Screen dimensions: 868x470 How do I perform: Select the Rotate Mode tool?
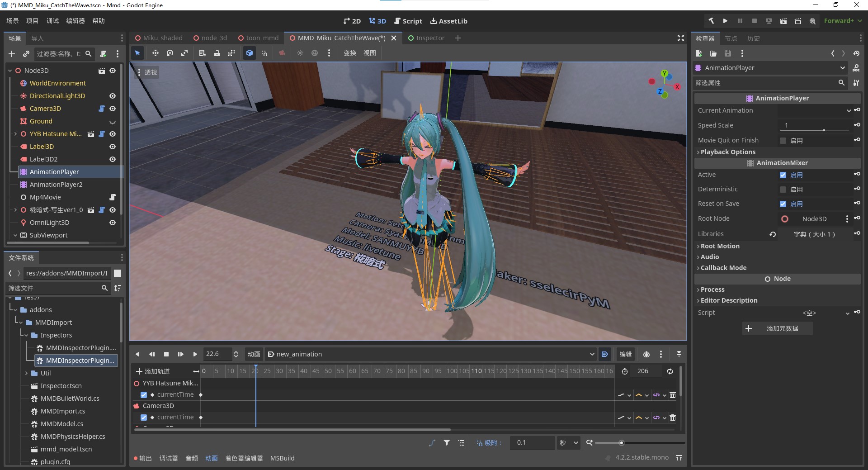coord(170,53)
